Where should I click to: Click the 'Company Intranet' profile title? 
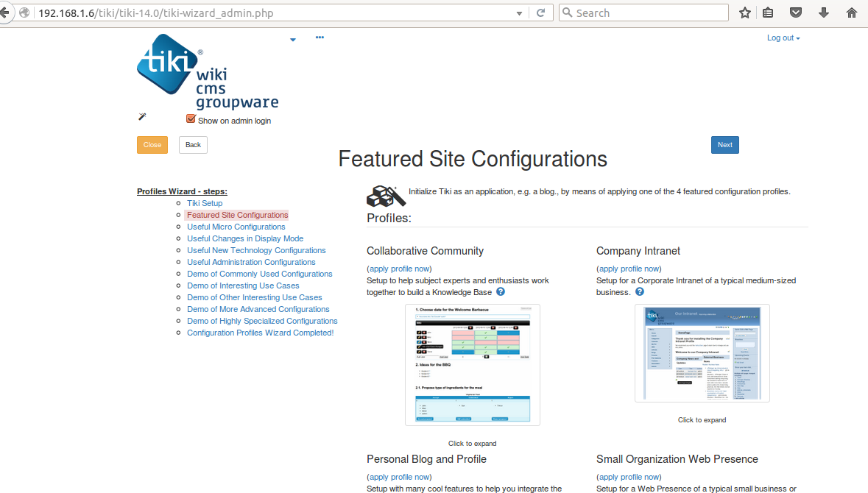pyautogui.click(x=638, y=251)
